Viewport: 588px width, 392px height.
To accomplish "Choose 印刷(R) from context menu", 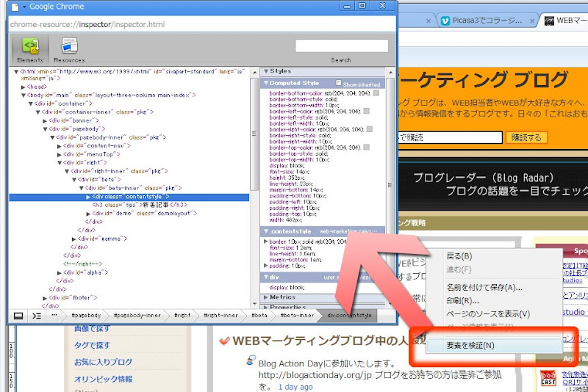I will click(463, 301).
